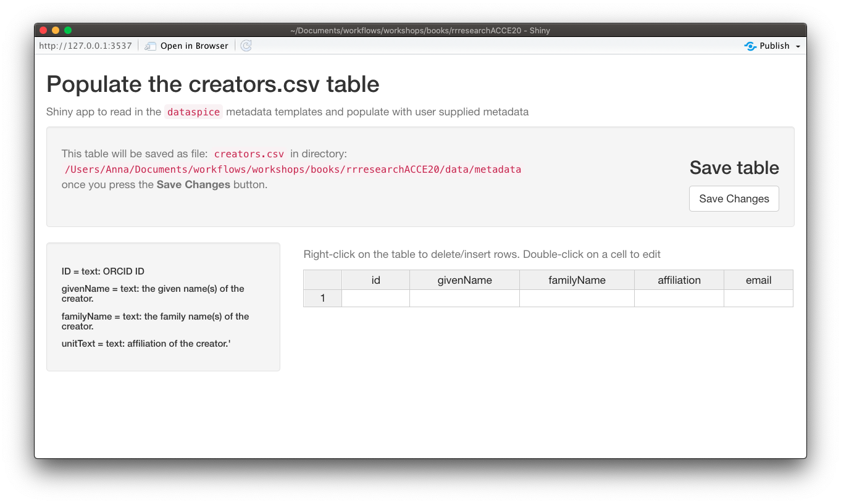Click the empty email cell in row 1
Viewport: 841px width, 504px height.
(759, 299)
